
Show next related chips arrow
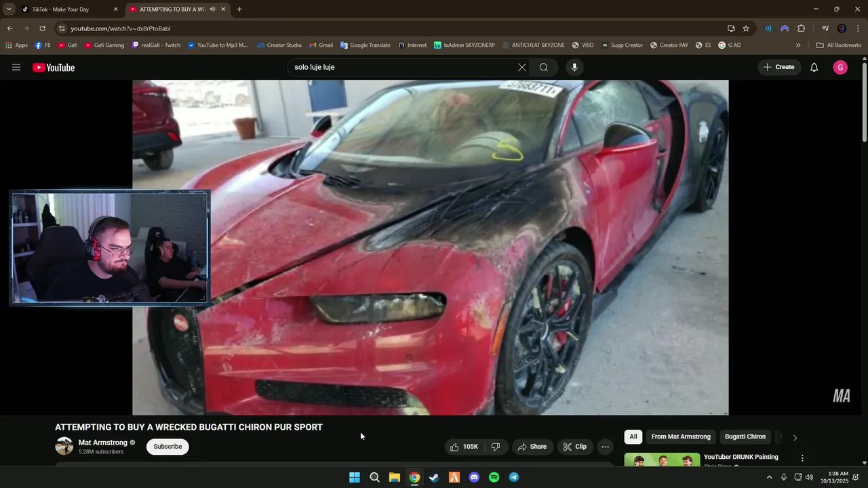tap(795, 437)
